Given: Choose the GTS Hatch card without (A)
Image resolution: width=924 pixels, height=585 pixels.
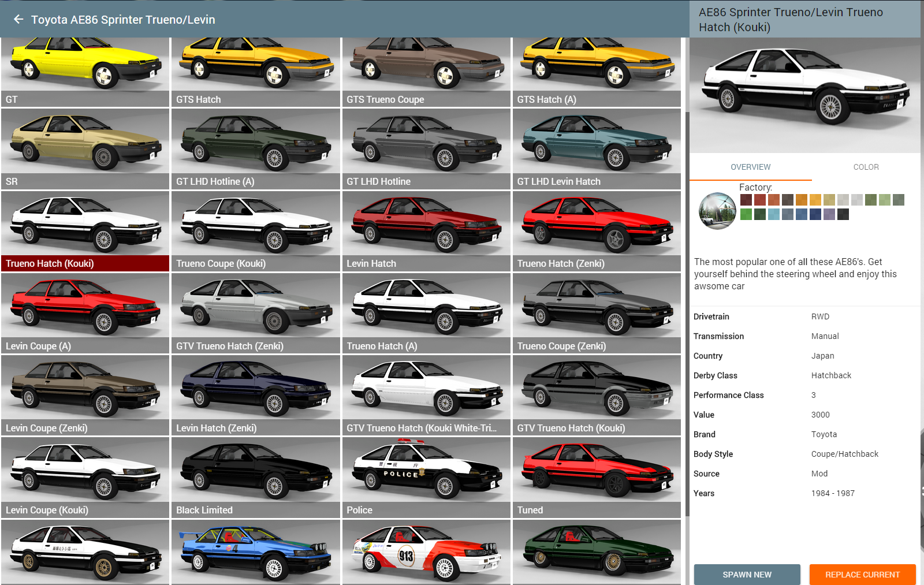Looking at the screenshot, I should coord(256,72).
